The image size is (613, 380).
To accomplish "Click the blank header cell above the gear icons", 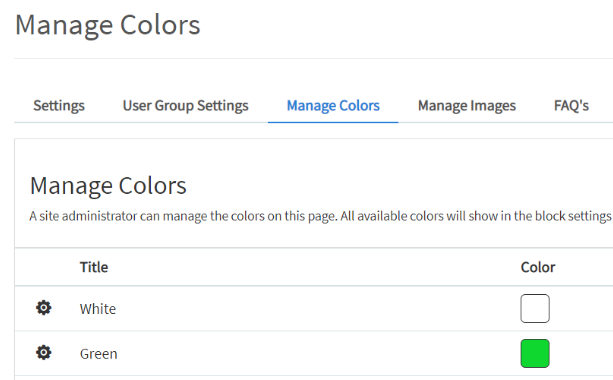I will tap(43, 267).
